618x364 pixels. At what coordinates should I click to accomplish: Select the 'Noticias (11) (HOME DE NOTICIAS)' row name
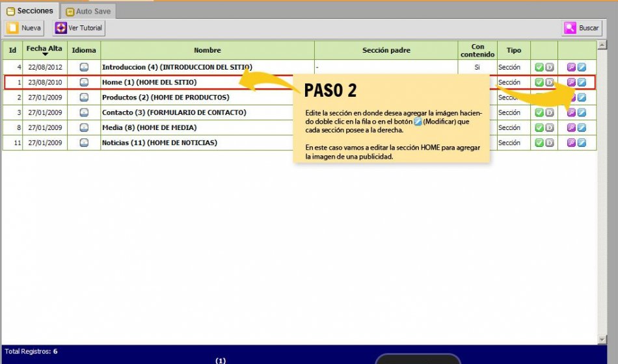coord(159,142)
